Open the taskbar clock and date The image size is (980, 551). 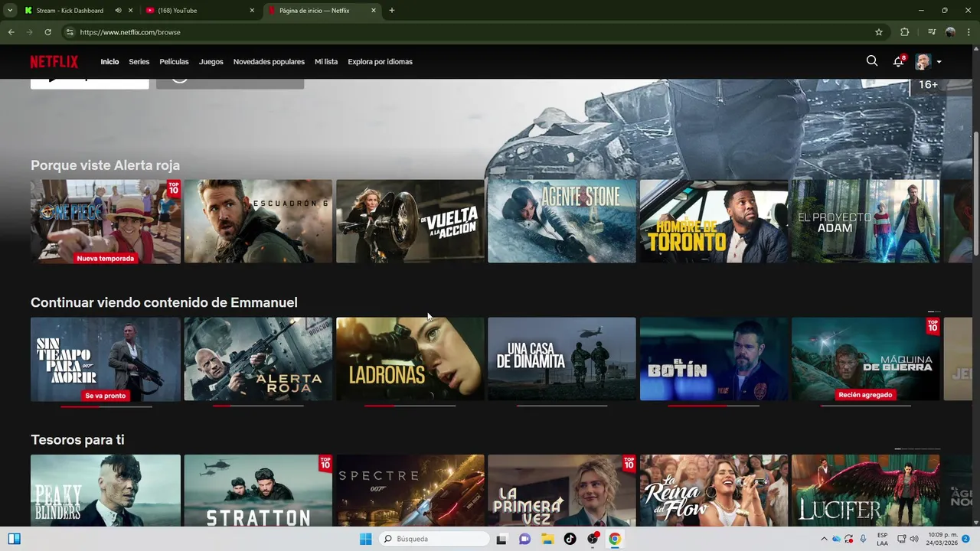tap(941, 539)
